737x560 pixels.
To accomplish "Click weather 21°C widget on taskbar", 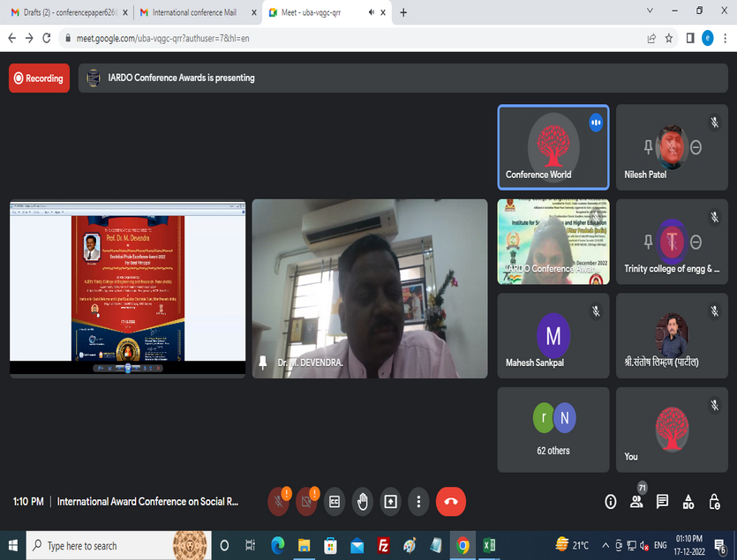I will pyautogui.click(x=572, y=545).
